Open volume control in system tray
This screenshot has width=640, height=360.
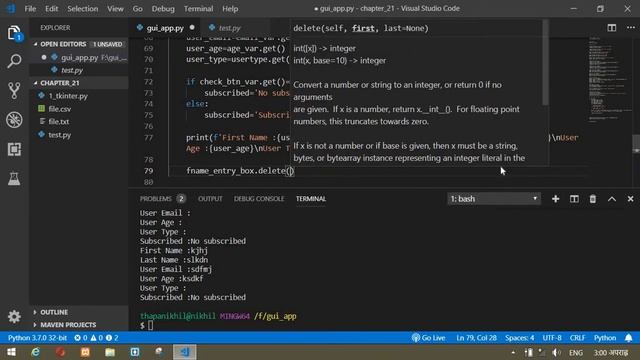pos(556,352)
